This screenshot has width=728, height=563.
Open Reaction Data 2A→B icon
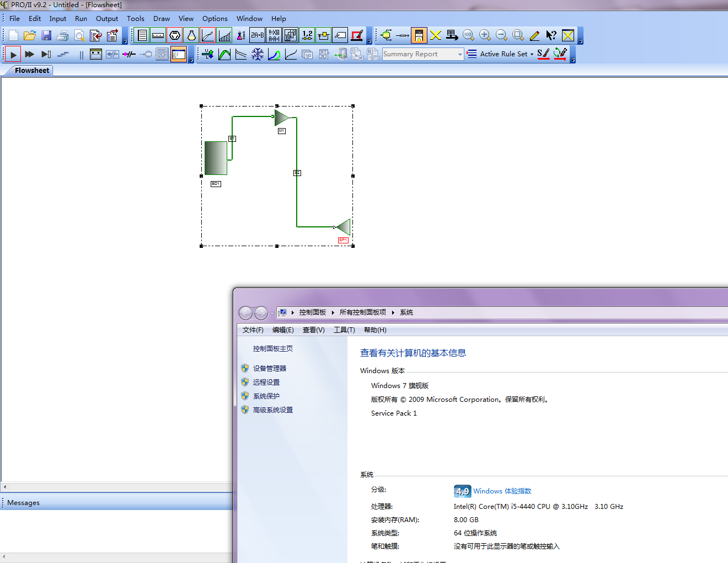click(x=258, y=36)
